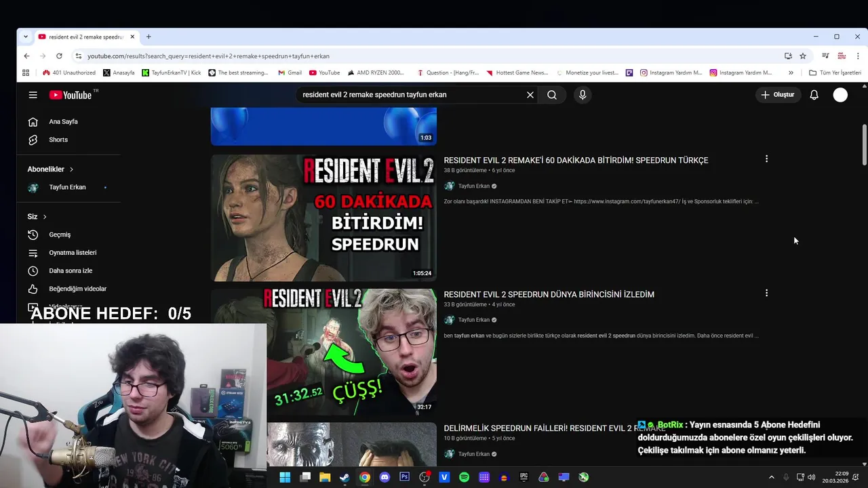Open options for the 60 DAKİKADA BİTİRDİM video
This screenshot has width=868, height=488.
[x=766, y=159]
